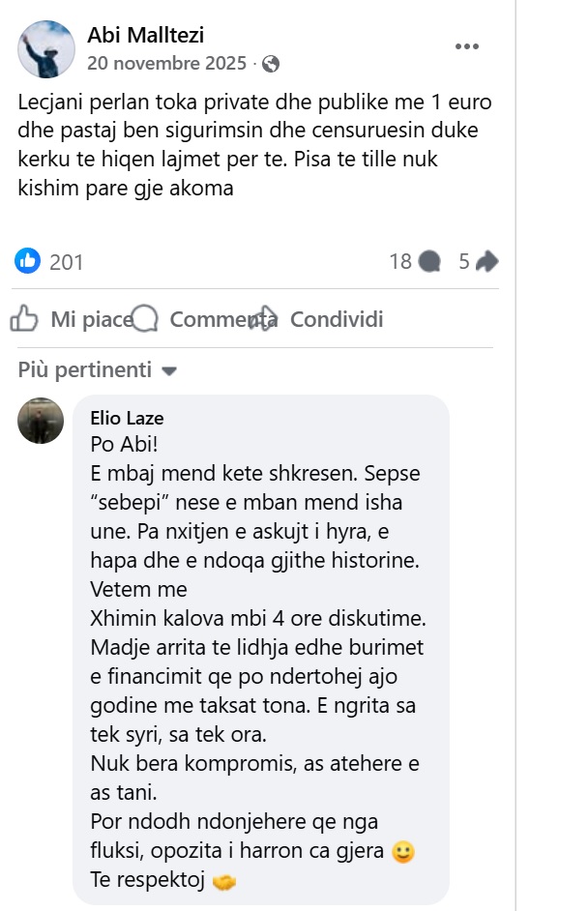This screenshot has height=911, width=588.
Task: Click the arrow icon of Condividi
Action: pyautogui.click(x=263, y=319)
